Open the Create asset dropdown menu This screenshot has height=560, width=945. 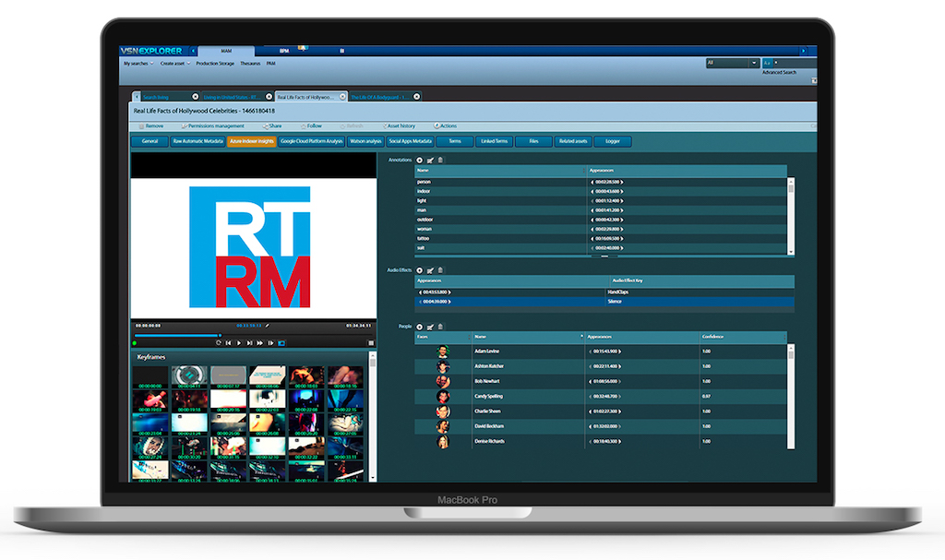pyautogui.click(x=175, y=64)
